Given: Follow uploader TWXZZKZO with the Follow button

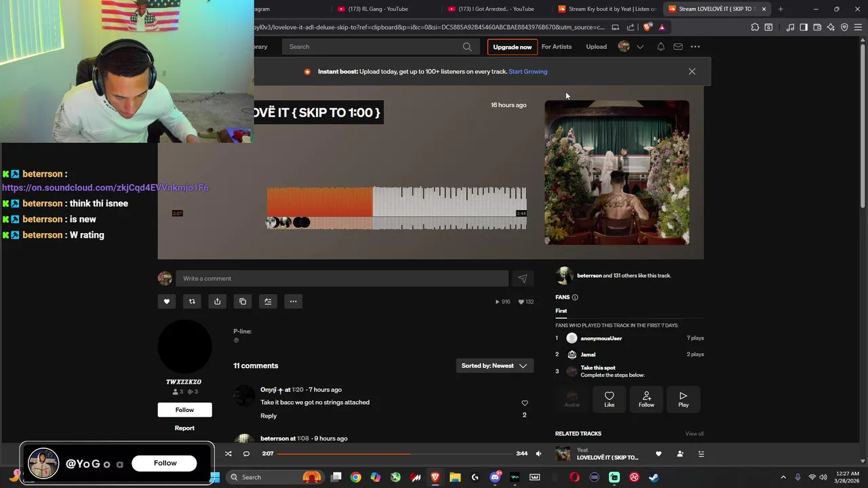Looking at the screenshot, I should click(184, 409).
